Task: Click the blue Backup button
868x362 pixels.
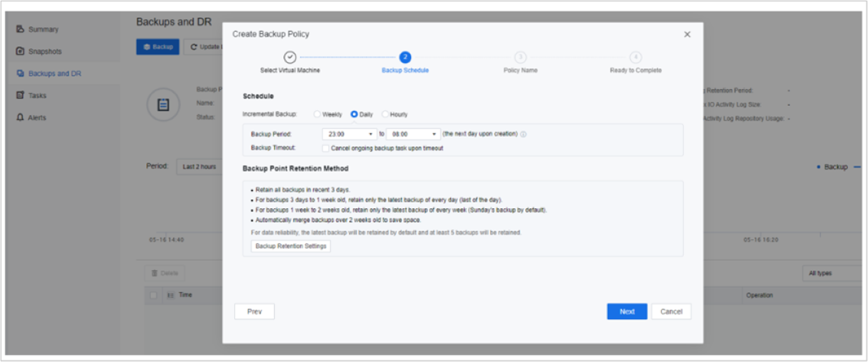Action: click(158, 47)
